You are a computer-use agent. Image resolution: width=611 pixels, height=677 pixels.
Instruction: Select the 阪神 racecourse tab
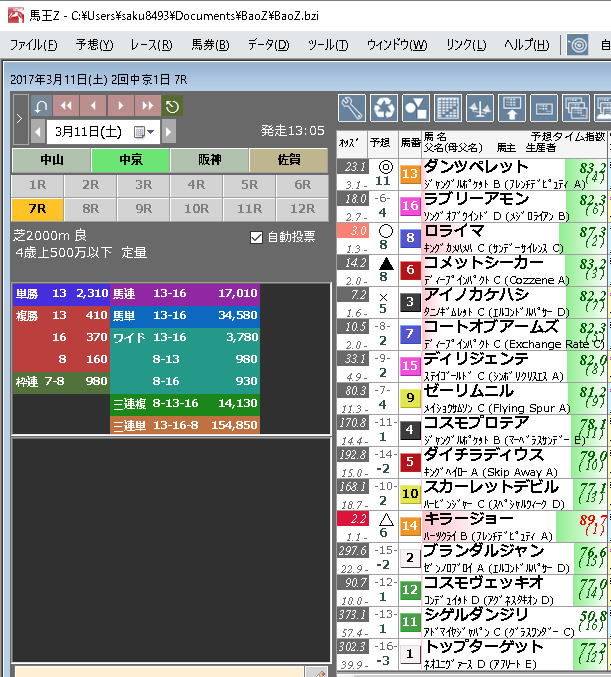pyautogui.click(x=209, y=160)
